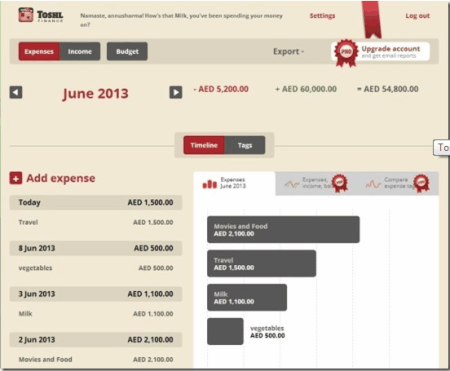Click the PRO badge on the Compare expense tags tab

421,183
